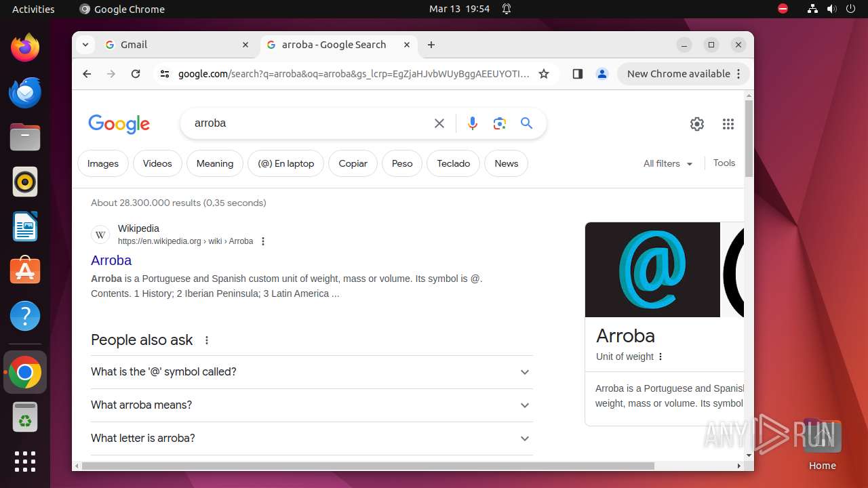The width and height of the screenshot is (868, 488).
Task: Open the Chrome profile avatar
Action: [601, 74]
